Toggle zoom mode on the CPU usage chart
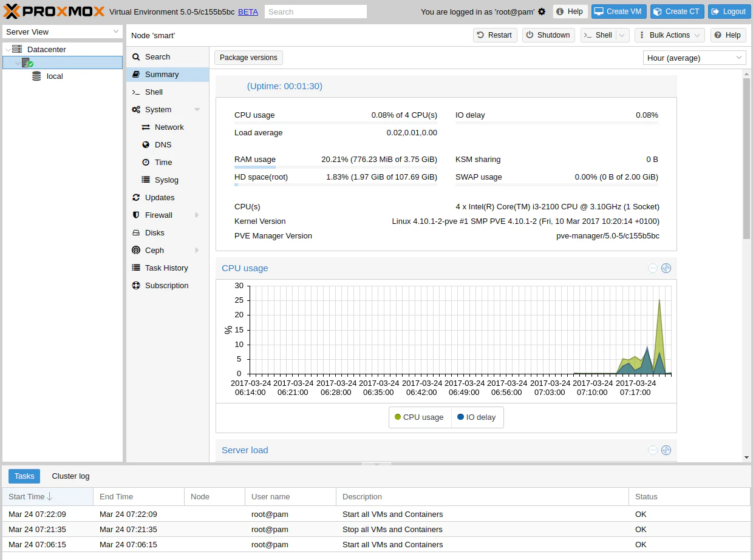The width and height of the screenshot is (753, 560). pos(666,268)
